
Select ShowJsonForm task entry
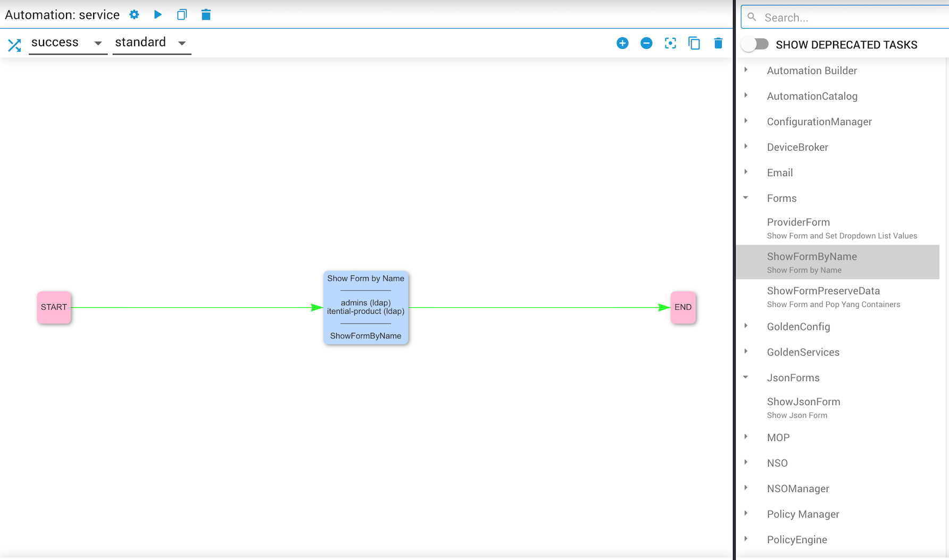click(x=838, y=407)
